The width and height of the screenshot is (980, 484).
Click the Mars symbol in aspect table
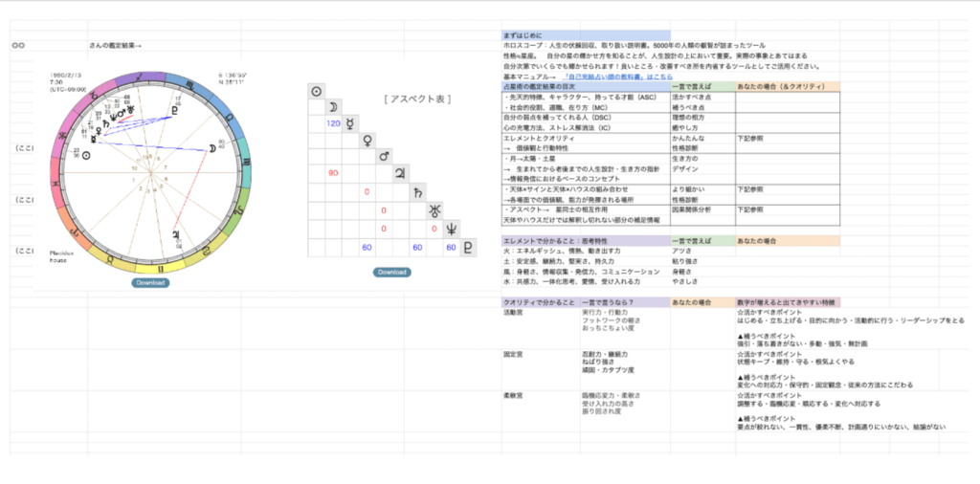385,157
